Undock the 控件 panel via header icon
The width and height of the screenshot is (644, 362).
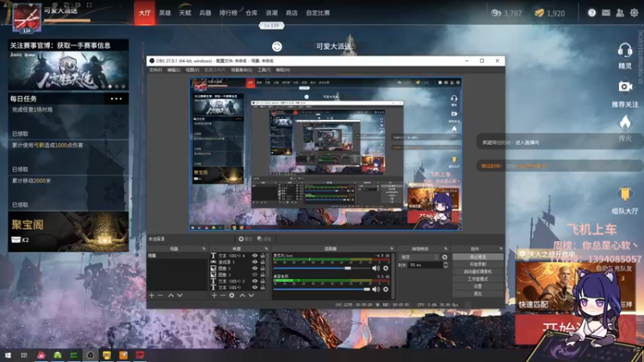click(x=501, y=249)
